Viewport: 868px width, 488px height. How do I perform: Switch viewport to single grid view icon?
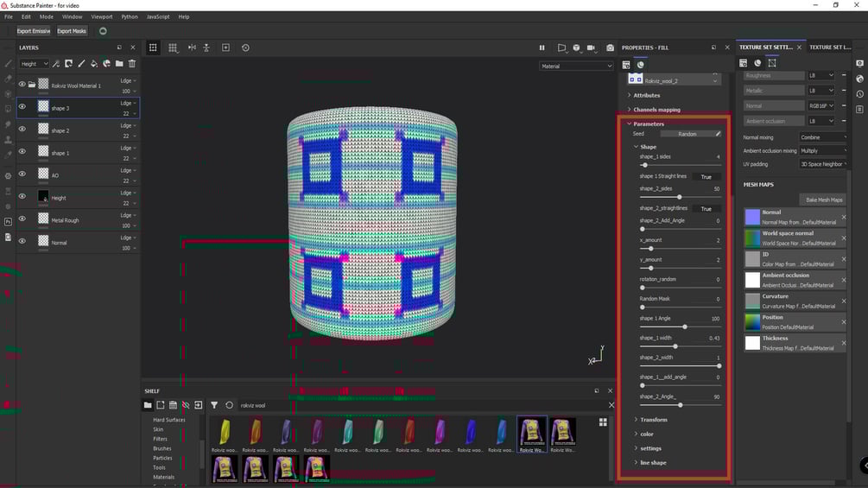[x=153, y=48]
